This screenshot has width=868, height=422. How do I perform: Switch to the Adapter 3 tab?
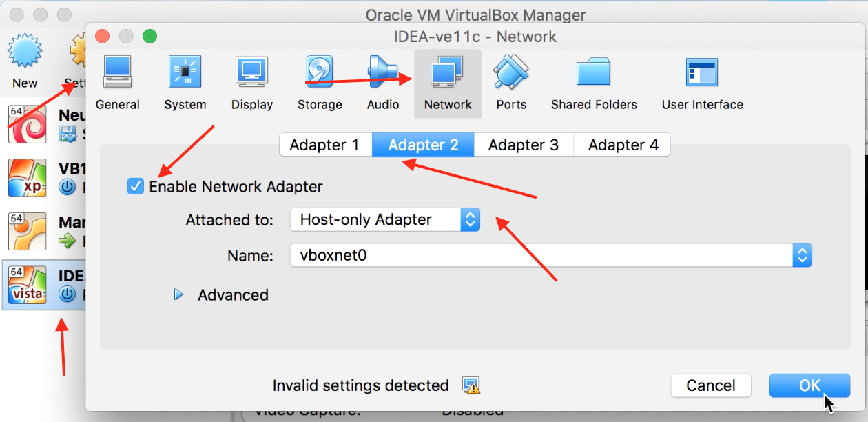524,145
